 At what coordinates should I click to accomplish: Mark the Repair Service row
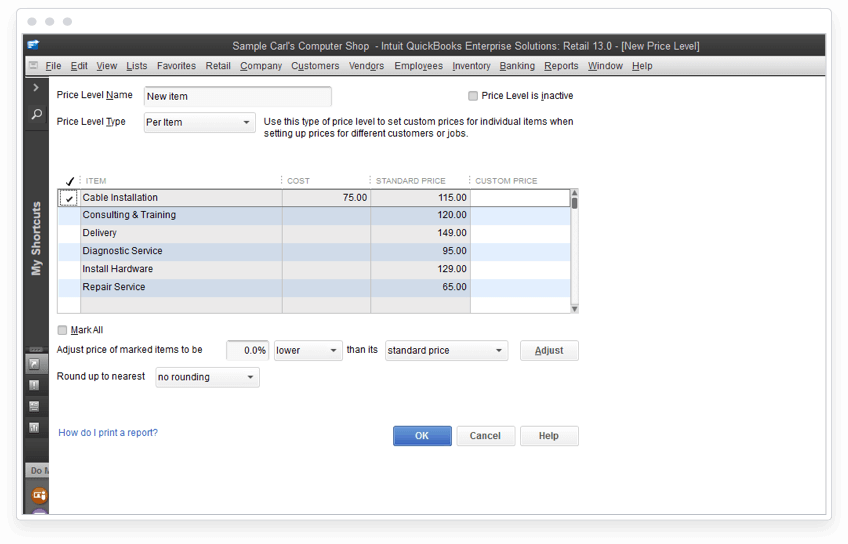tap(69, 287)
